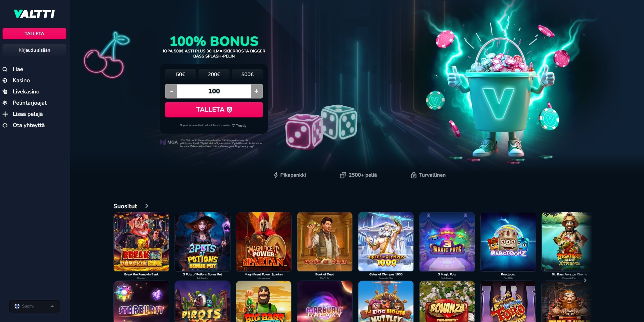
Task: Select the 50€ preset amount
Action: (180, 74)
